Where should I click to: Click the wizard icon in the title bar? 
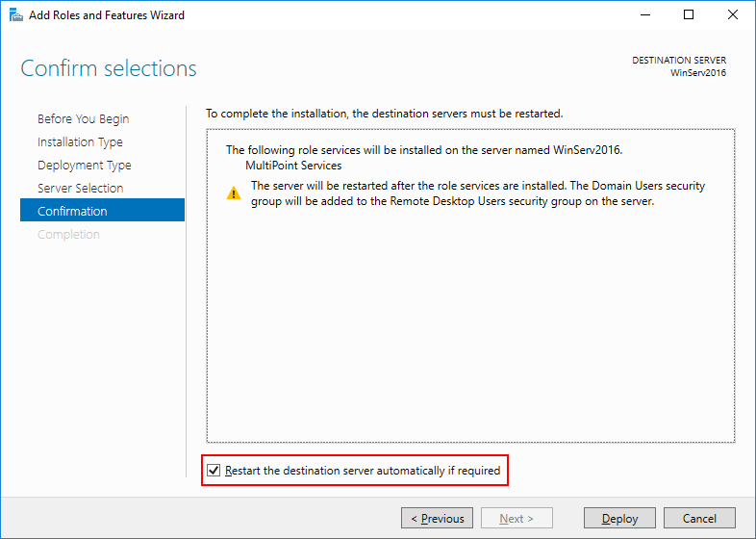click(15, 15)
